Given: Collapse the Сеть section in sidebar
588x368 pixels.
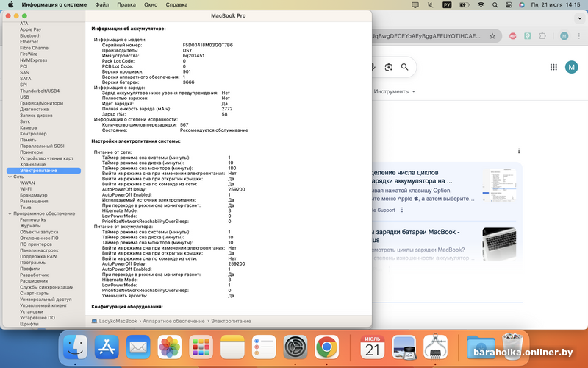Looking at the screenshot, I should click(x=10, y=177).
